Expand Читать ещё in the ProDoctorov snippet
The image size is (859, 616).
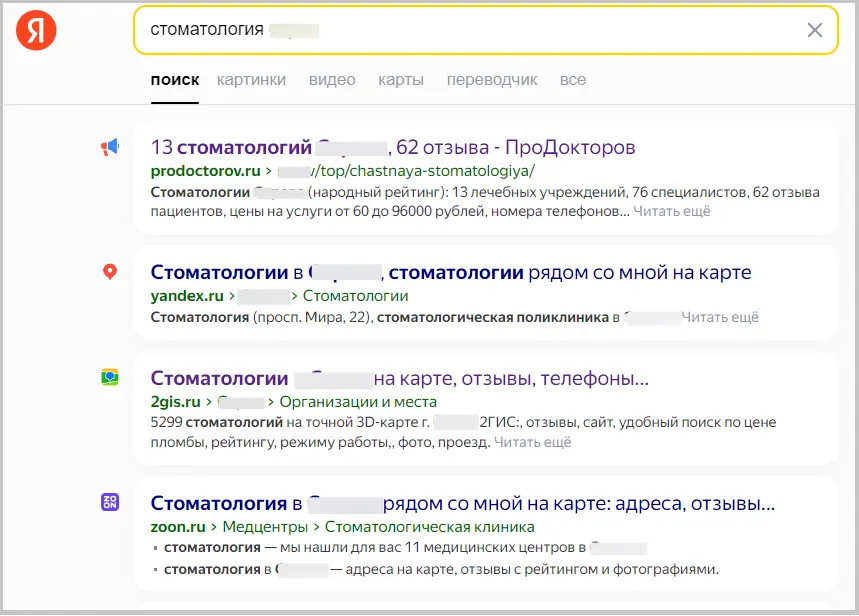pyautogui.click(x=670, y=210)
